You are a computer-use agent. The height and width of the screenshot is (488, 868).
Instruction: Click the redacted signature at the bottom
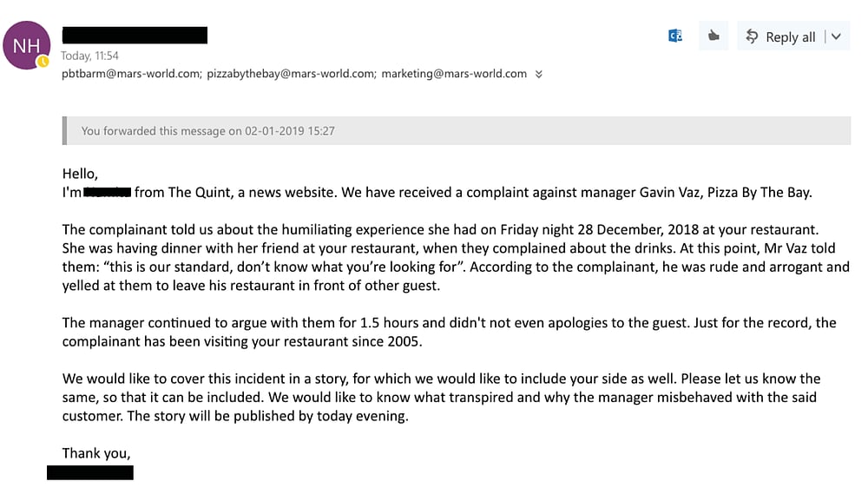90,472
